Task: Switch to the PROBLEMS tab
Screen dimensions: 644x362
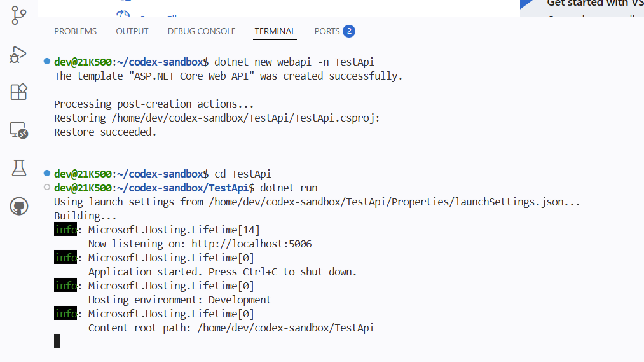Action: click(x=75, y=31)
